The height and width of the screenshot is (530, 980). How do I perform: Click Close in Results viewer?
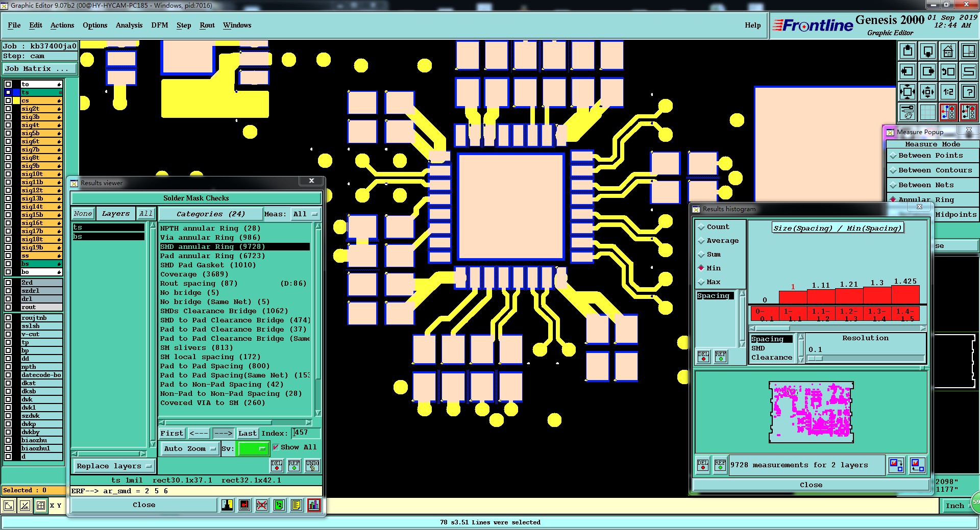click(144, 505)
